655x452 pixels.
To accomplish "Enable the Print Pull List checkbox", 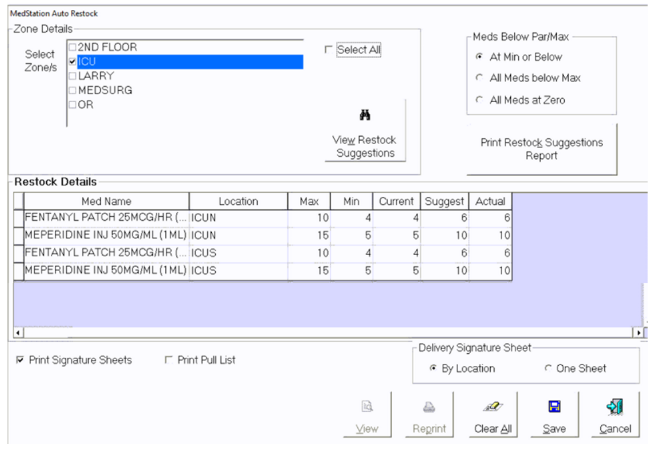I will [x=168, y=360].
